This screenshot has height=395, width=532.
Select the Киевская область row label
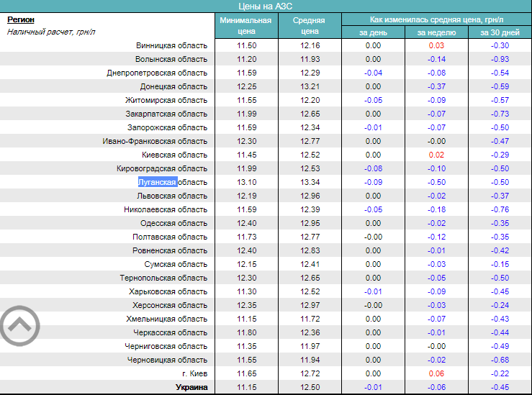(x=173, y=155)
